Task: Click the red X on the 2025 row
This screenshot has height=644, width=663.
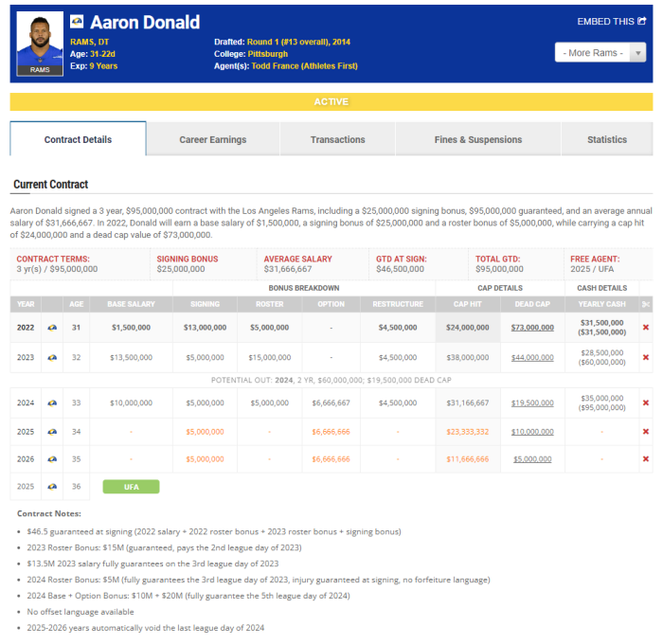Action: point(646,431)
